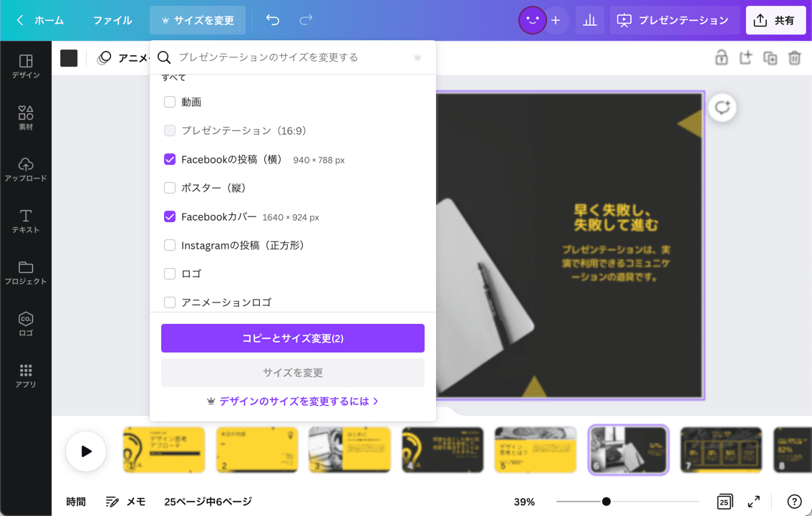Click the zoom slider handle near 39%
The height and width of the screenshot is (516, 812).
coord(606,502)
